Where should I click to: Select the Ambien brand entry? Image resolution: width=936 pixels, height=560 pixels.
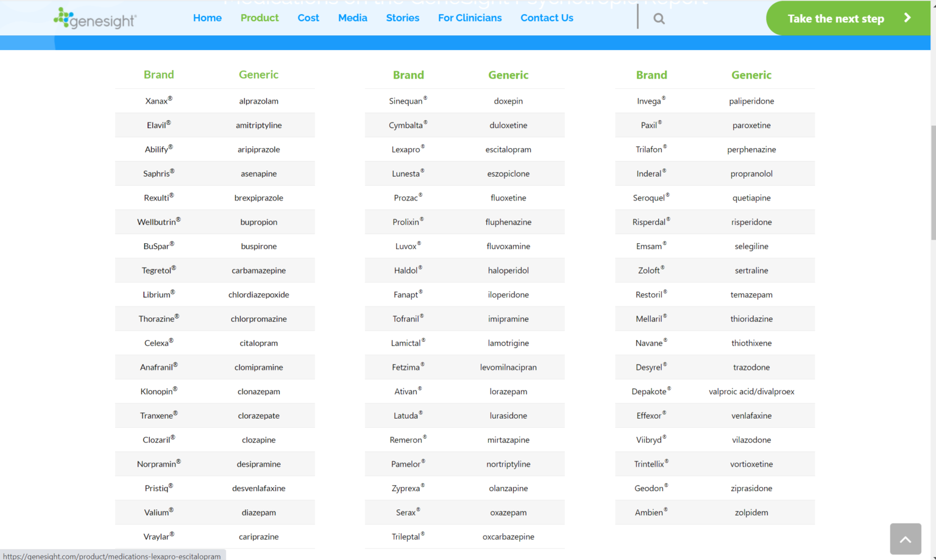[651, 512]
